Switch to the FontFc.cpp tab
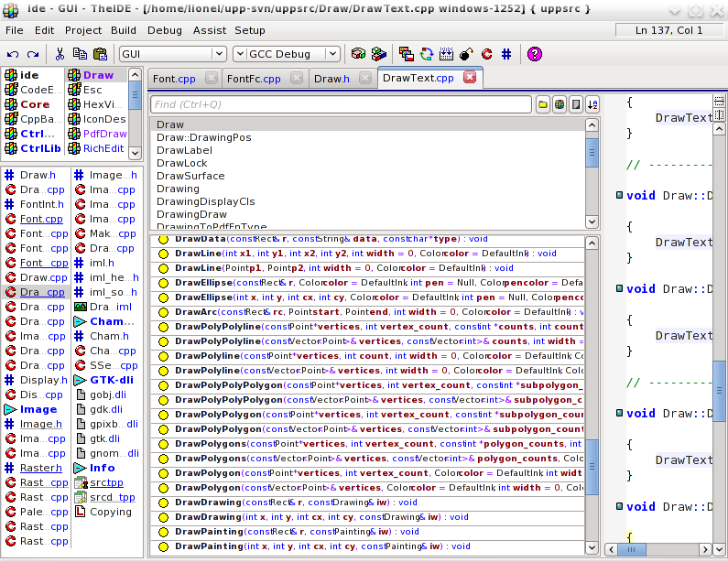This screenshot has width=728, height=562. click(x=254, y=79)
